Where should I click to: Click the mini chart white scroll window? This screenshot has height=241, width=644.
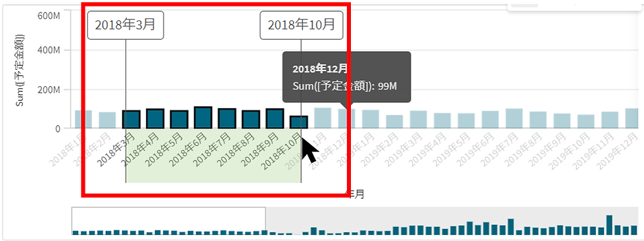[x=169, y=221]
